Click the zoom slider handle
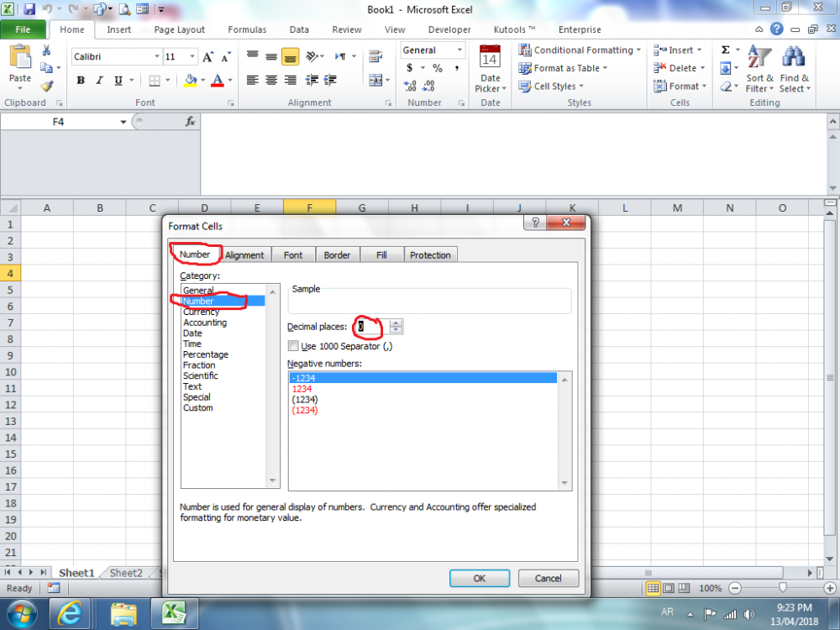Image resolution: width=840 pixels, height=630 pixels. click(x=783, y=588)
